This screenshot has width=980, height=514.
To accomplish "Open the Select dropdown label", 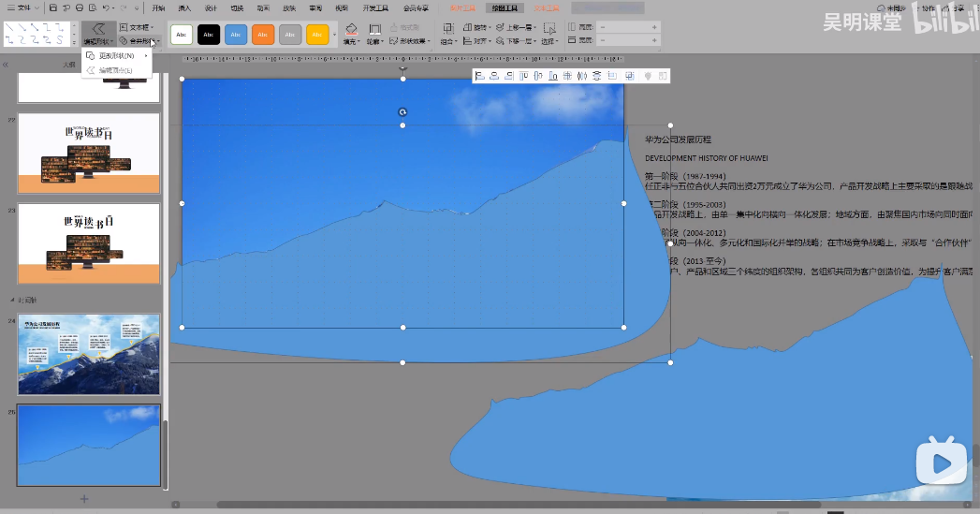I will pyautogui.click(x=549, y=41).
